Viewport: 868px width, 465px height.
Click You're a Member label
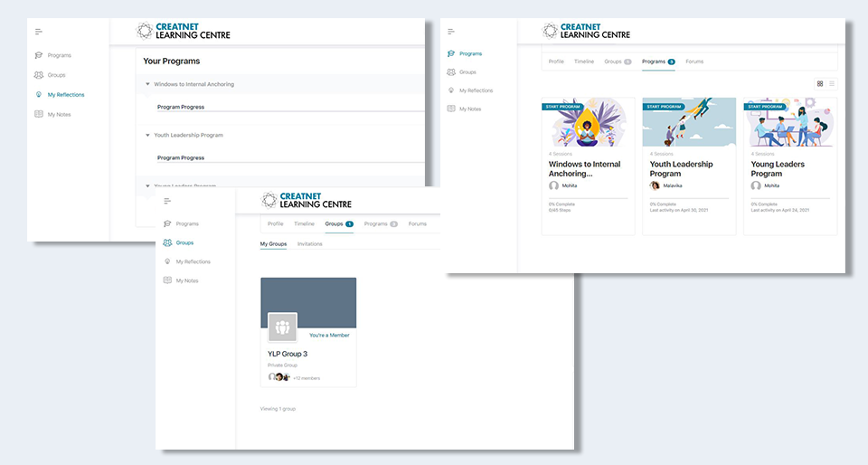click(x=329, y=335)
